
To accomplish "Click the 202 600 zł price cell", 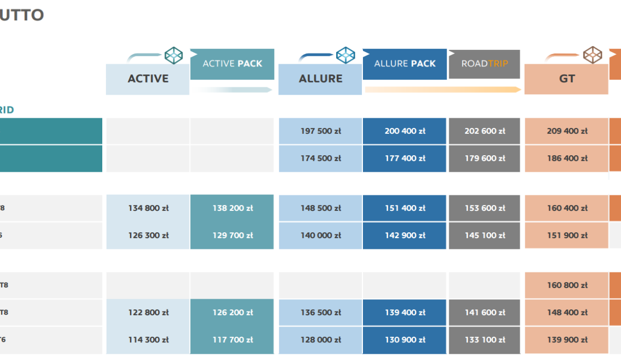I will click(484, 131).
